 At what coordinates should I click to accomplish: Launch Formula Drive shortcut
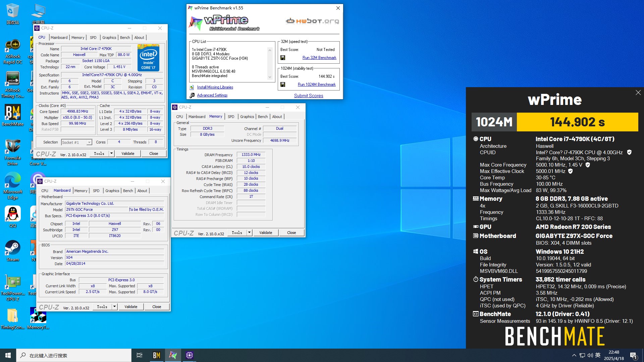tap(12, 153)
